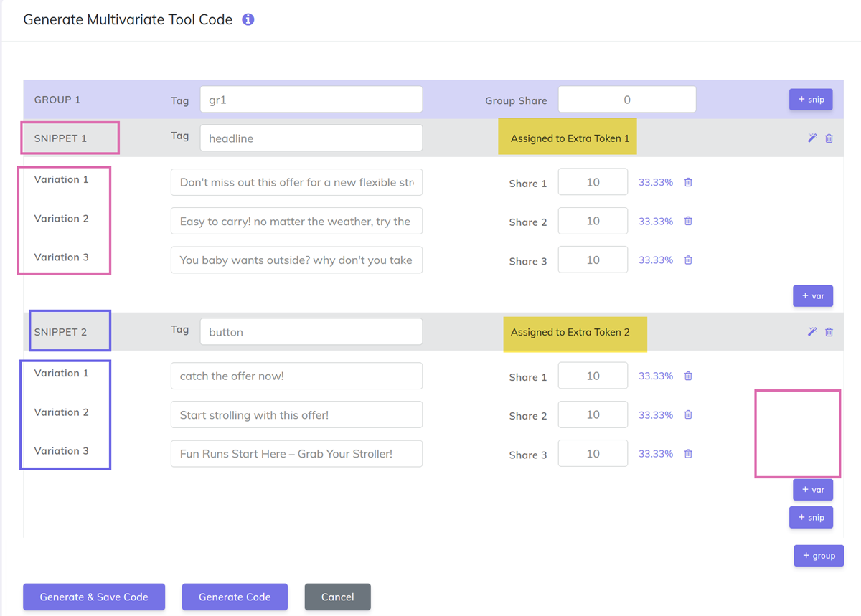Cancel the multivariate code form
Image resolution: width=861 pixels, height=616 pixels.
337,597
